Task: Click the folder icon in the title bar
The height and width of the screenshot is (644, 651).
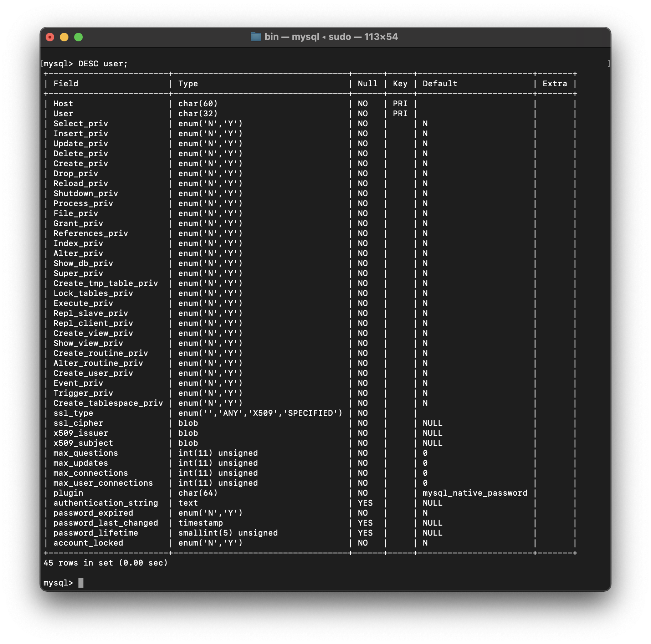Action: point(256,37)
